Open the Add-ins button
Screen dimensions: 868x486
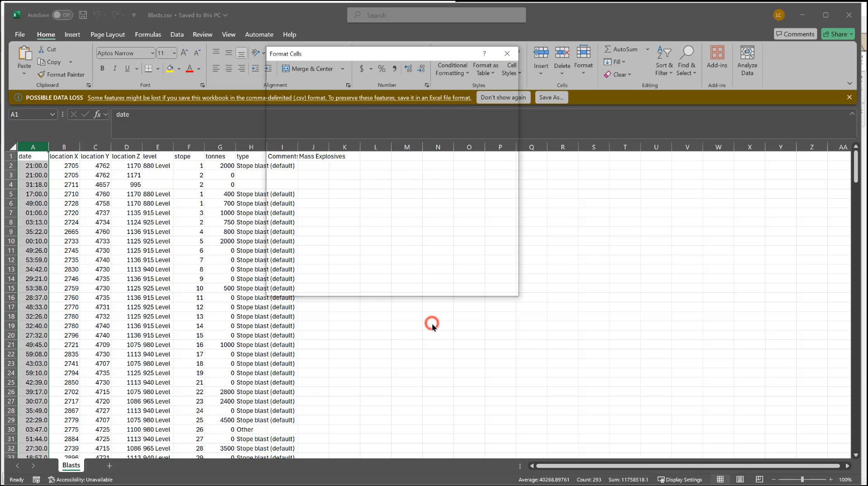coord(717,57)
